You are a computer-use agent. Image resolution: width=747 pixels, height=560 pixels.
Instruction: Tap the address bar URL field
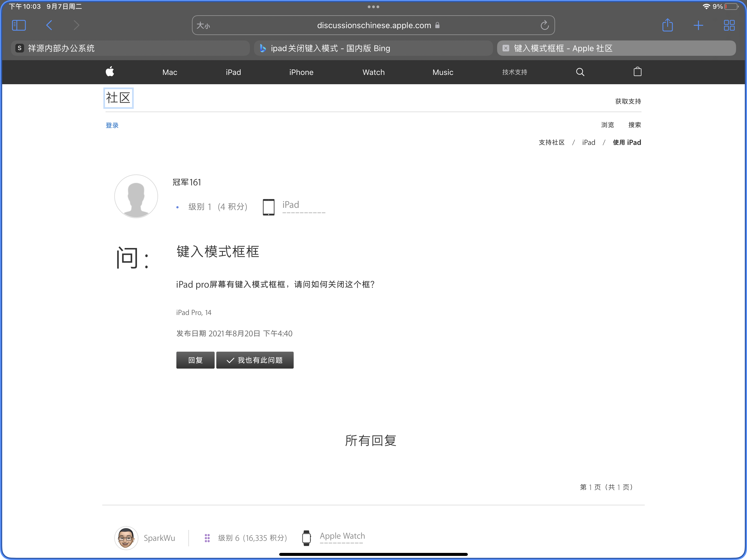coord(373,25)
